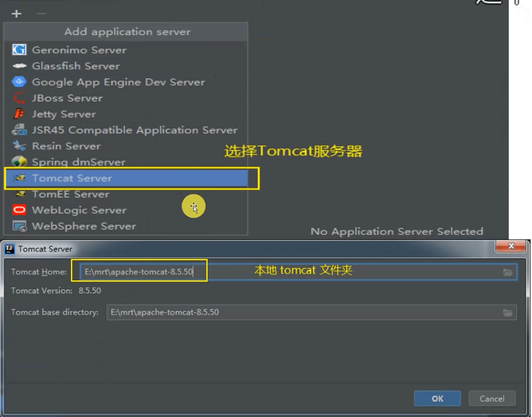The image size is (532, 417).
Task: Choose TomEE Server from the list
Action: point(70,194)
